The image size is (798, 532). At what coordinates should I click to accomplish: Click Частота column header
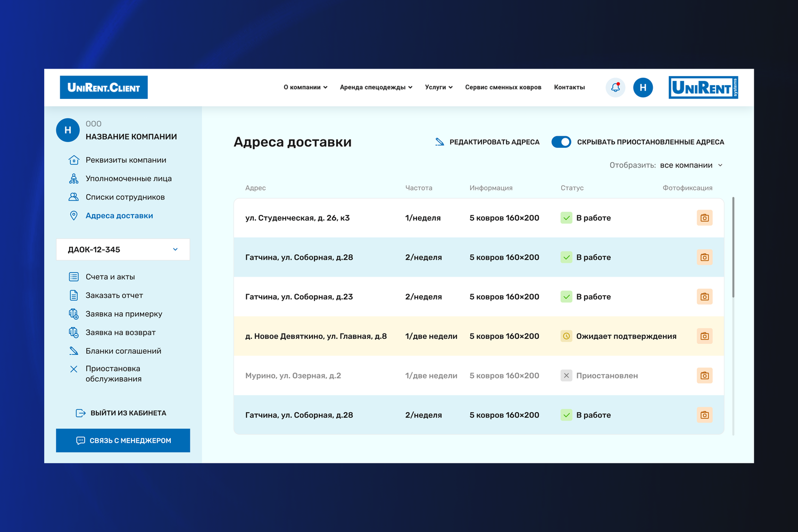(419, 188)
